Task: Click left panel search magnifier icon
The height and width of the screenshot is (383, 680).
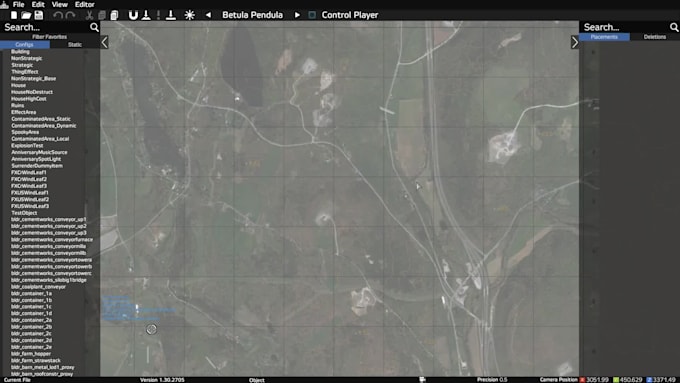Action: click(x=94, y=27)
